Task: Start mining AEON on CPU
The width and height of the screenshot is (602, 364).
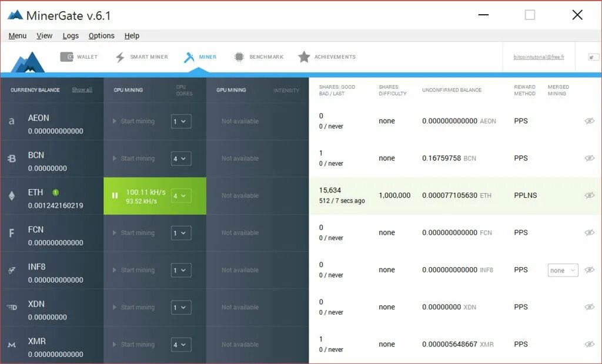Action: coord(133,121)
